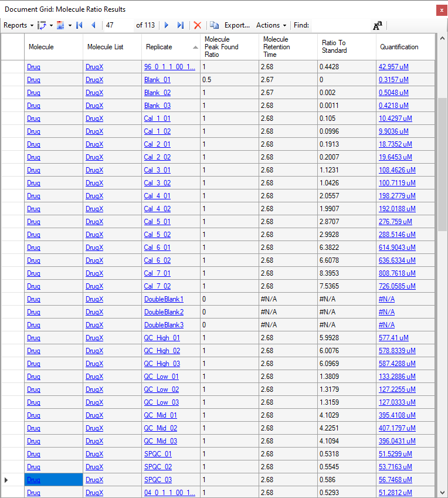448x498 pixels.
Task: Go to previous record arrow
Action: pyautogui.click(x=93, y=25)
